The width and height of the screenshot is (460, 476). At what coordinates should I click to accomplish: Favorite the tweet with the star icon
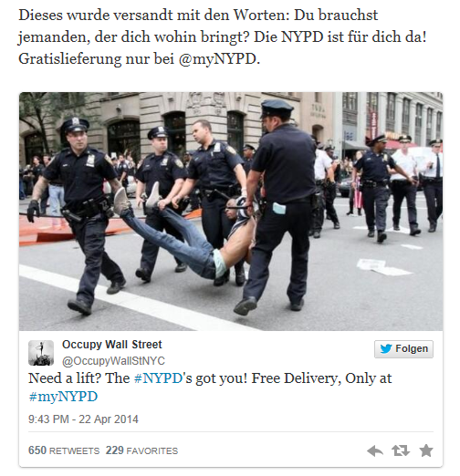pyautogui.click(x=426, y=450)
